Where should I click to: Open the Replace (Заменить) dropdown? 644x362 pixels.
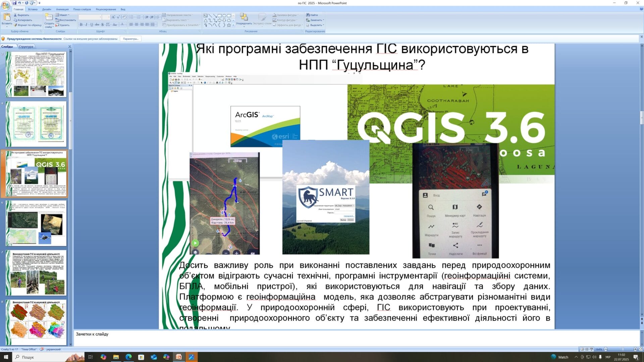[315, 20]
